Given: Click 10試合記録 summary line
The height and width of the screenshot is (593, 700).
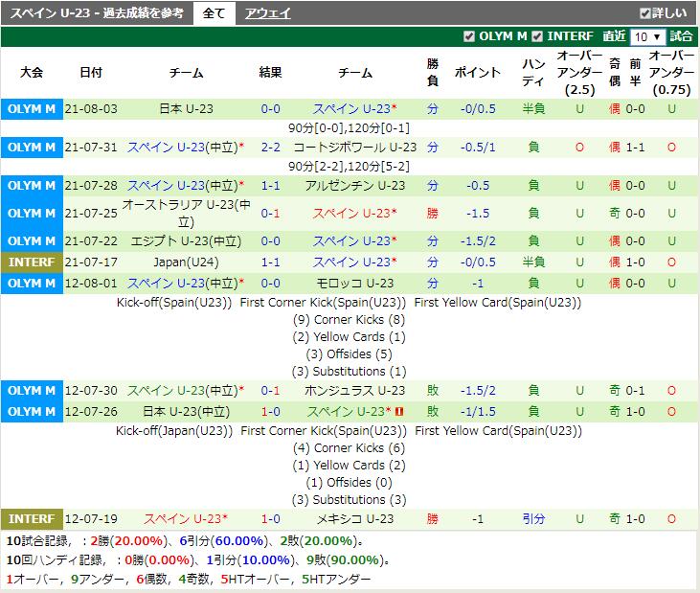Looking at the screenshot, I should (x=186, y=541).
